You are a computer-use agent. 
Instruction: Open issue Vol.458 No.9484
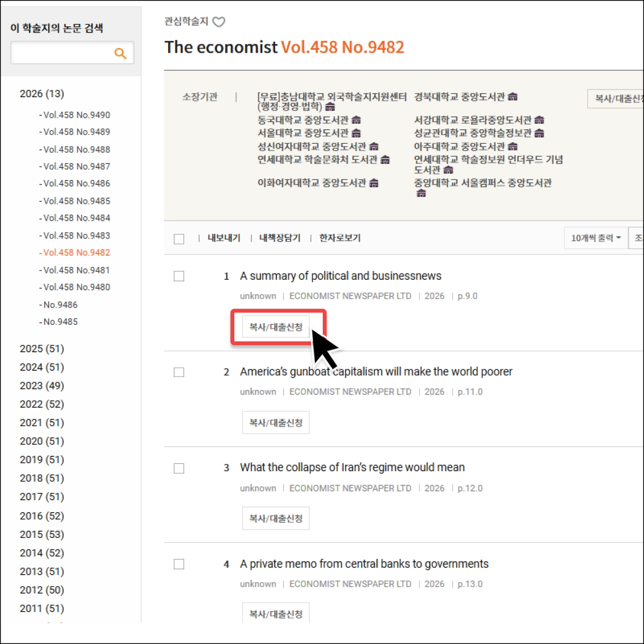click(77, 218)
